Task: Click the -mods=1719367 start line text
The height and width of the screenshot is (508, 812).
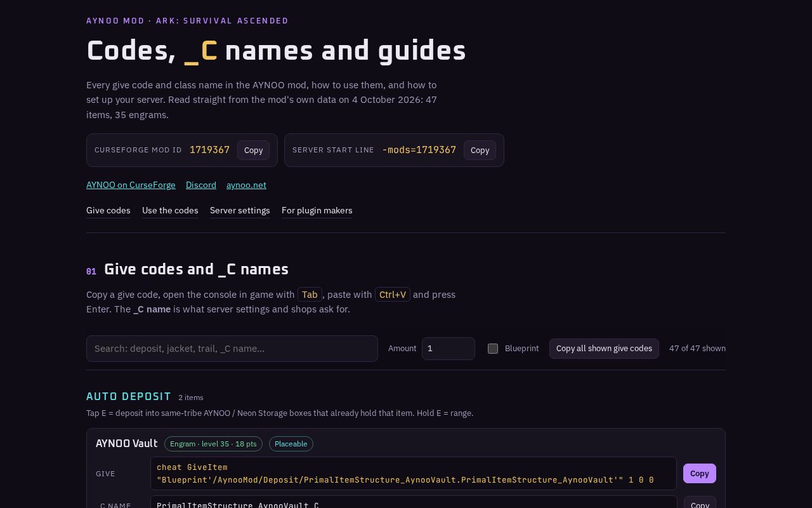Action: [419, 150]
